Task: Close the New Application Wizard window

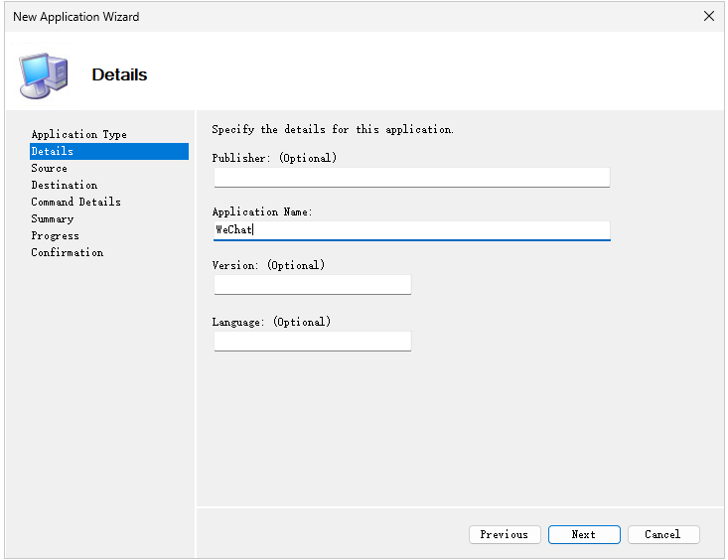Action: (708, 16)
